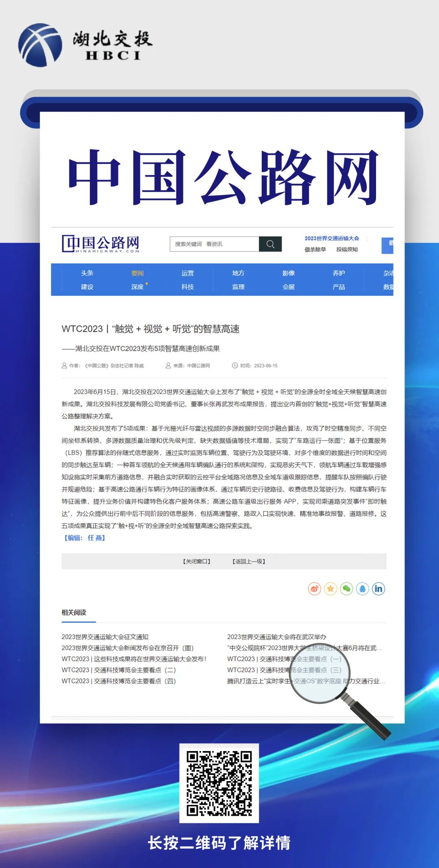
Task: Click the article title WTC2023 智慧高速
Action: pos(150,329)
